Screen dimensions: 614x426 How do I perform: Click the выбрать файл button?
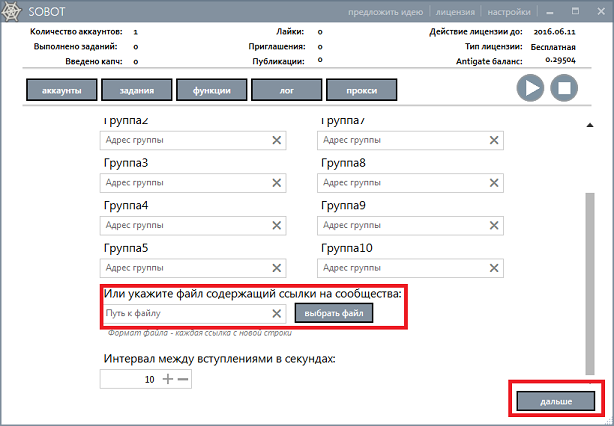tap(334, 314)
